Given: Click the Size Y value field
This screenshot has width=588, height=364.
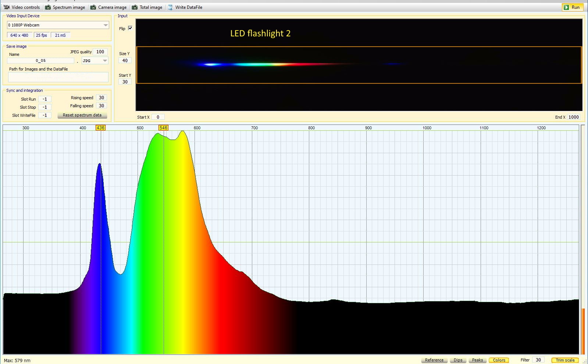Looking at the screenshot, I should [x=125, y=61].
